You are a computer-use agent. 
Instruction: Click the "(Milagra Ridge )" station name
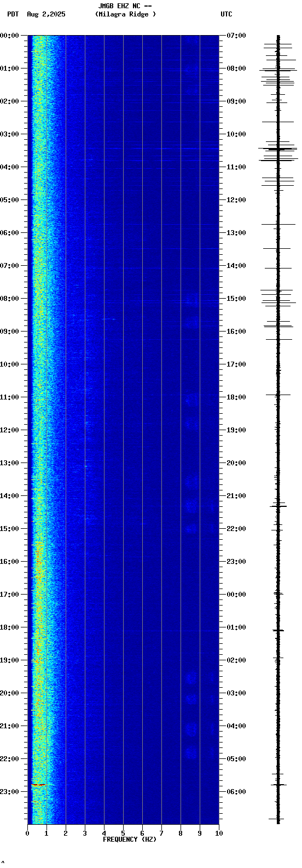(x=125, y=14)
